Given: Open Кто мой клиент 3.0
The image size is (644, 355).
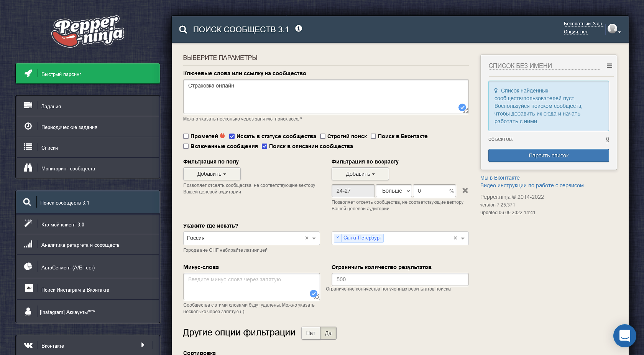Looking at the screenshot, I should click(88, 224).
